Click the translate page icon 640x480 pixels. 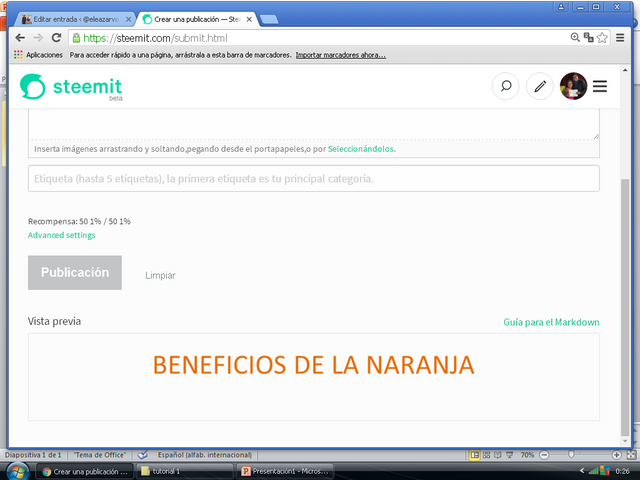click(588, 38)
